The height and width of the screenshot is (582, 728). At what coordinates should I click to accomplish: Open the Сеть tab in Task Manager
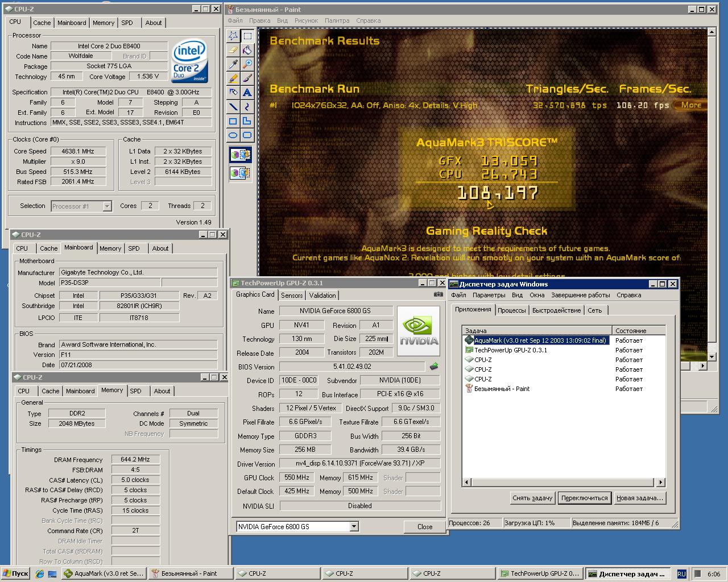tap(595, 310)
